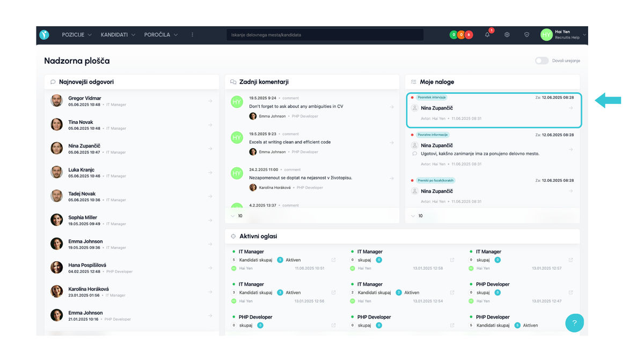Open Sophia Miller's response row arrow
This screenshot has width=644, height=362.
point(210,220)
